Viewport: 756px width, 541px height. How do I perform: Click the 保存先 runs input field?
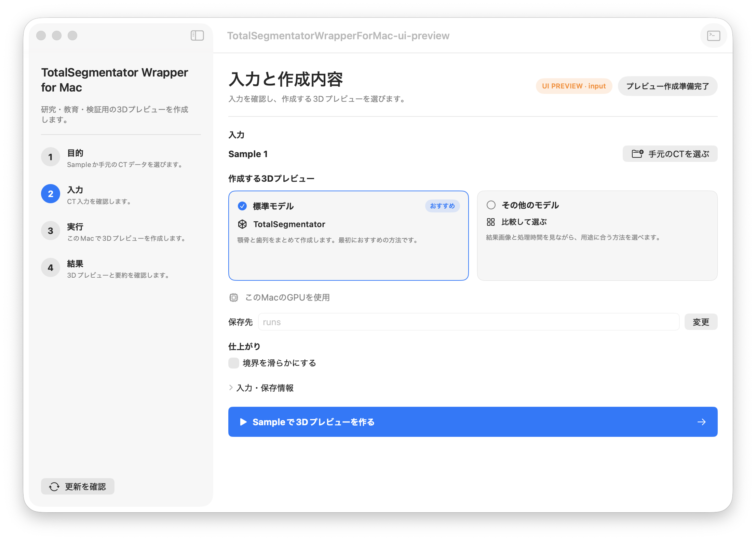pyautogui.click(x=469, y=322)
